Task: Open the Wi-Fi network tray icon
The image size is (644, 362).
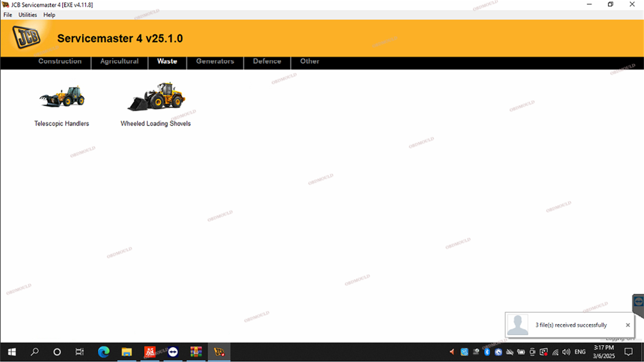Action: point(555,352)
